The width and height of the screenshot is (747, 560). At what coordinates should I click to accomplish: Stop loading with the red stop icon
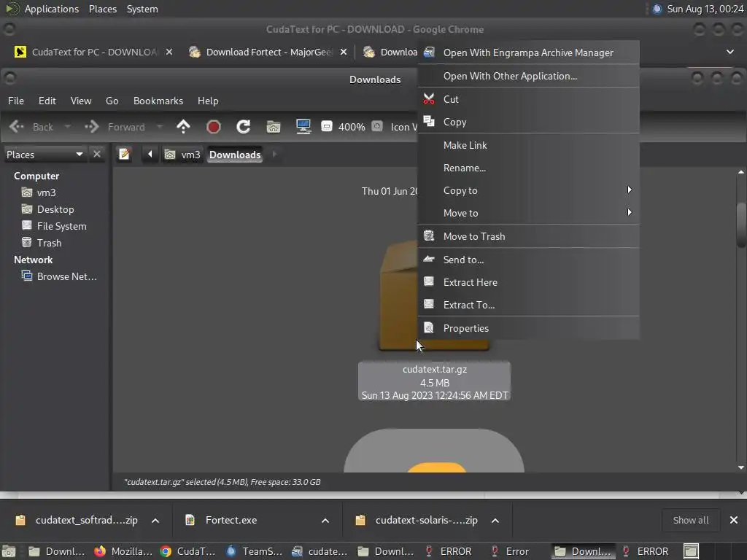point(214,127)
